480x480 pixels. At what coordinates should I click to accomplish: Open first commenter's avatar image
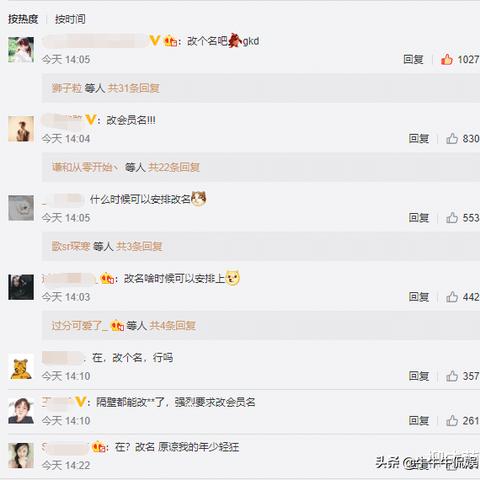point(21,50)
